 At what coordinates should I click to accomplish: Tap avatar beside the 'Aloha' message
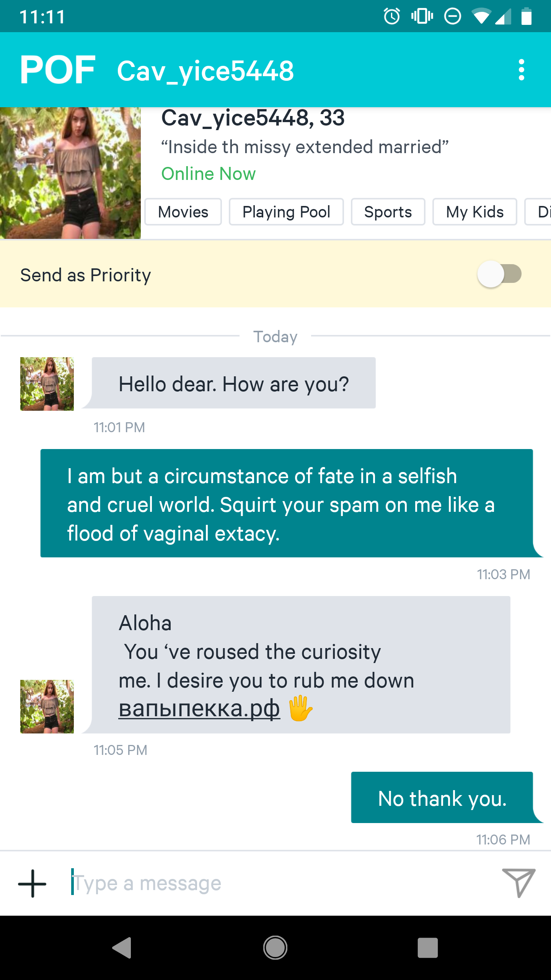click(47, 707)
